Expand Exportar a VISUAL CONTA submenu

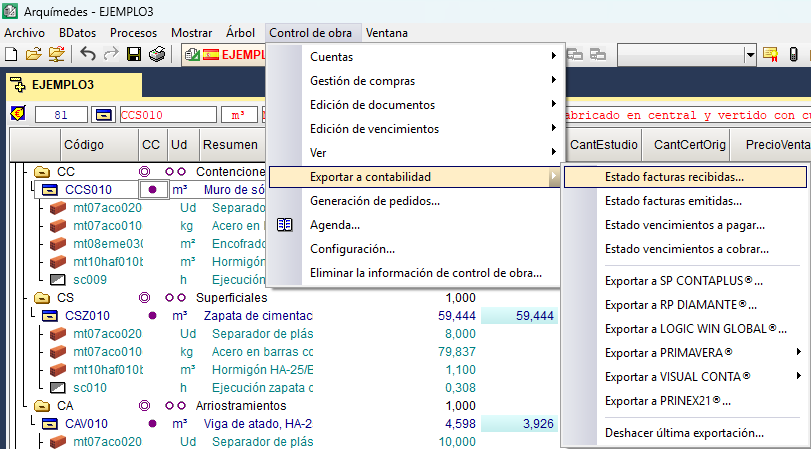click(x=685, y=377)
